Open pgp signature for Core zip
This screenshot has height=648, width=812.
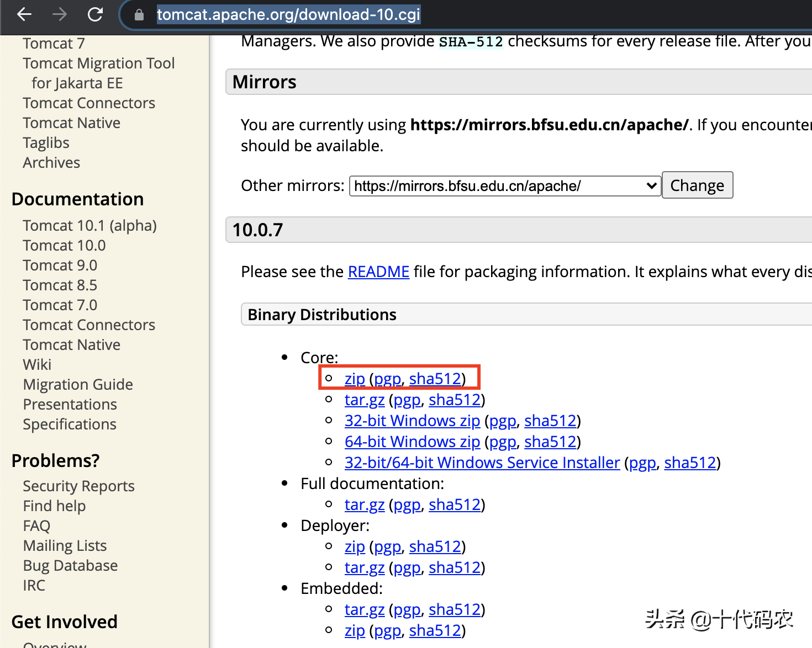tap(388, 379)
